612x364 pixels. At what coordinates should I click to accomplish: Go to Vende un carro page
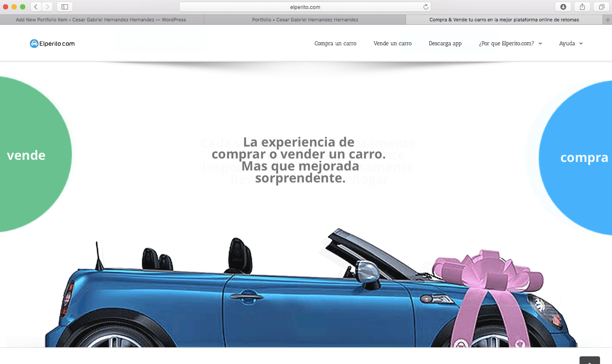393,44
